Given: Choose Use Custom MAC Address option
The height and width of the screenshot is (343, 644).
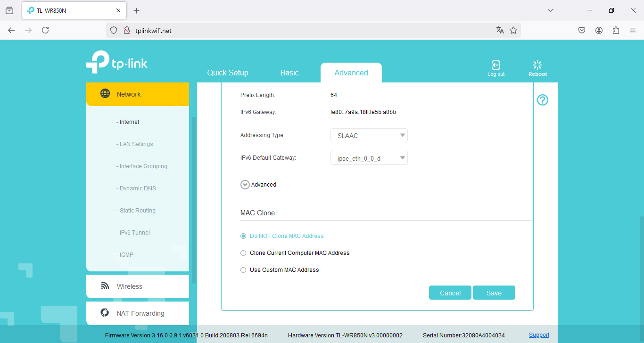Looking at the screenshot, I should click(x=243, y=270).
